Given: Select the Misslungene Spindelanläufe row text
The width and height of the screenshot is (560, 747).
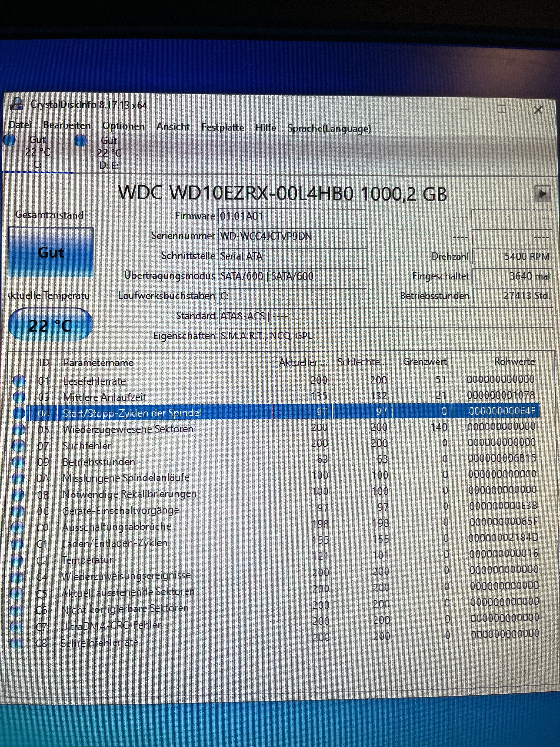Looking at the screenshot, I should point(126,477).
